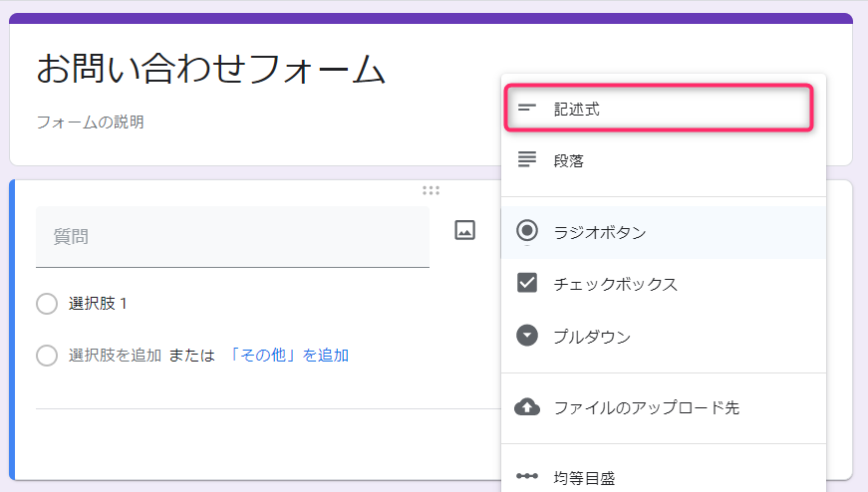
Task: Select the プルダウン menu option
Action: click(663, 337)
